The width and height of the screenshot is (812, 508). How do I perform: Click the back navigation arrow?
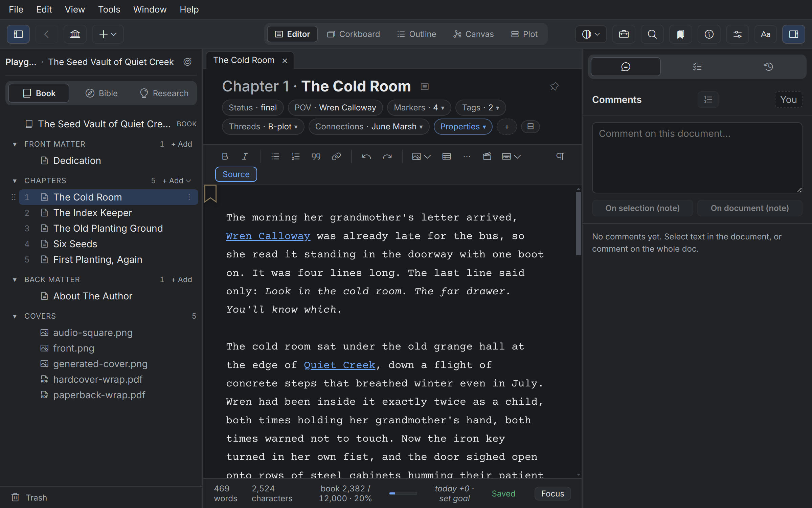[x=47, y=34]
